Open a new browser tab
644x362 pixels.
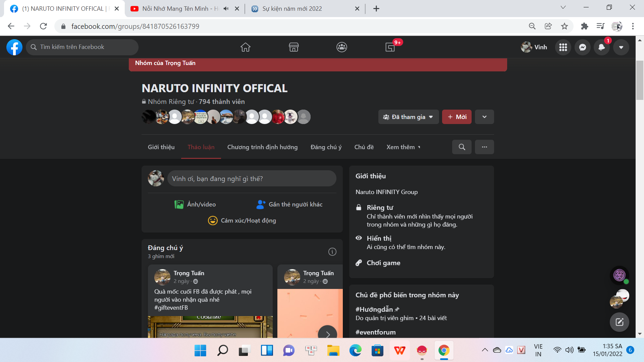376,8
